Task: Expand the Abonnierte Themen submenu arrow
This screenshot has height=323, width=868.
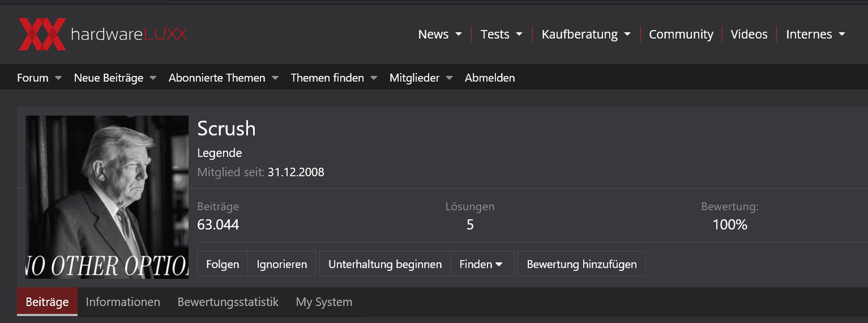Action: coord(275,78)
